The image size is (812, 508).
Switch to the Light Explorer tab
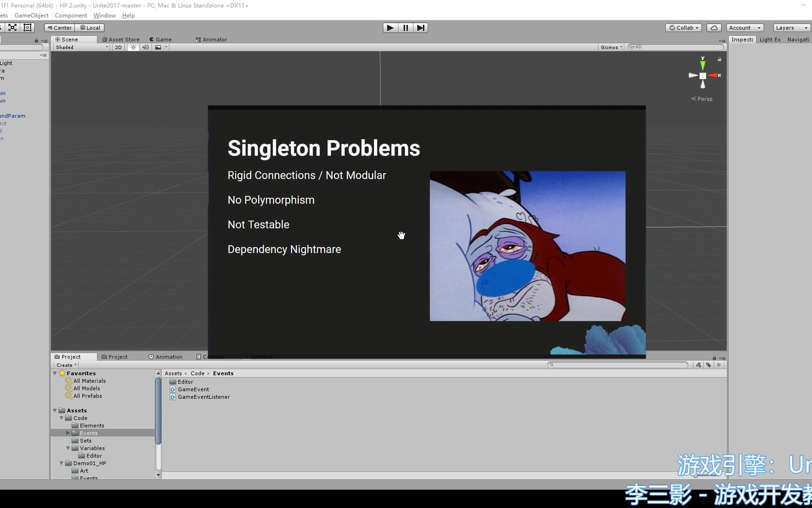point(770,40)
